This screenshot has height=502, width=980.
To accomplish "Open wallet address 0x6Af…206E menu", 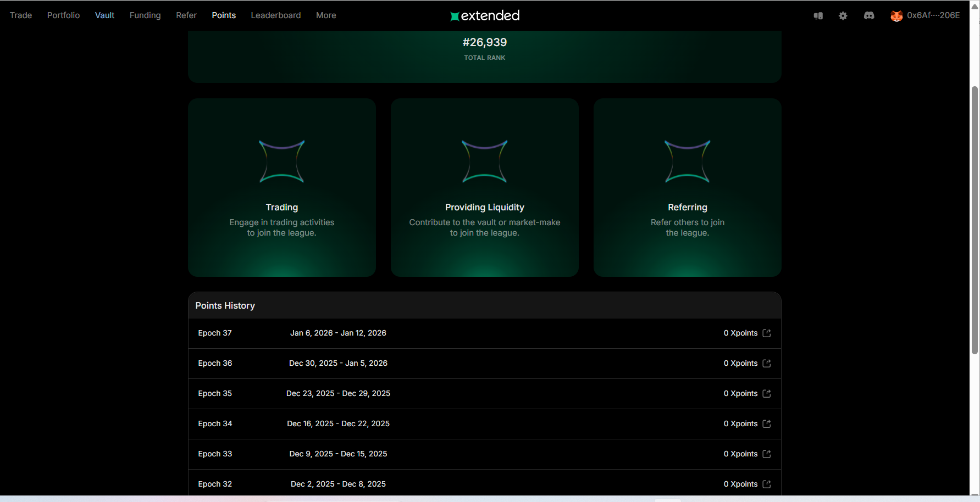I will (933, 15).
